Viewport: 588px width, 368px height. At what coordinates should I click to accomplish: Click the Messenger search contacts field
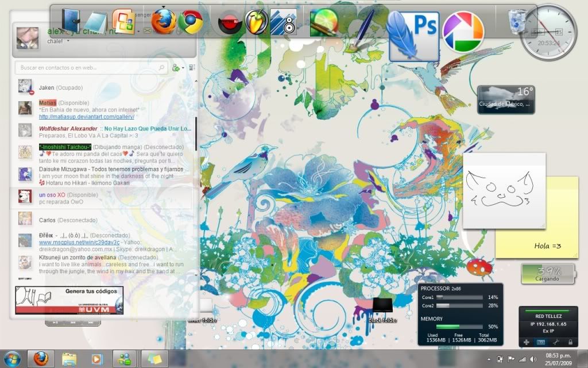91,68
